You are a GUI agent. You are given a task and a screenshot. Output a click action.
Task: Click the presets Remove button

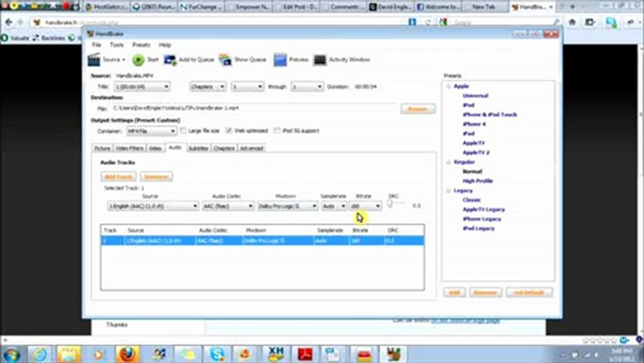point(485,292)
